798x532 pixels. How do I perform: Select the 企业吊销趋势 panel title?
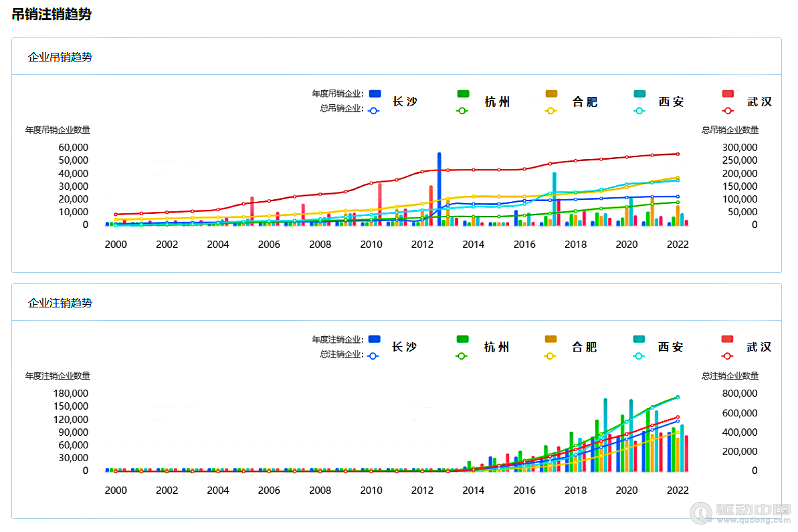(x=60, y=57)
